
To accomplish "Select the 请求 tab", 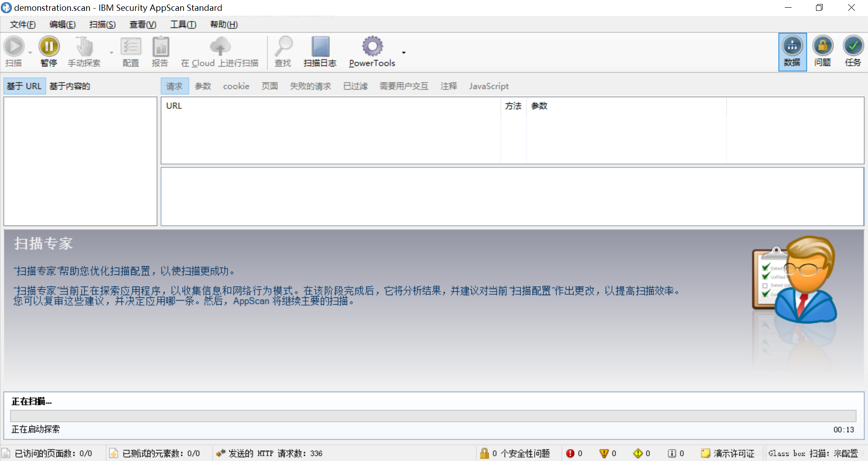I will coord(175,86).
